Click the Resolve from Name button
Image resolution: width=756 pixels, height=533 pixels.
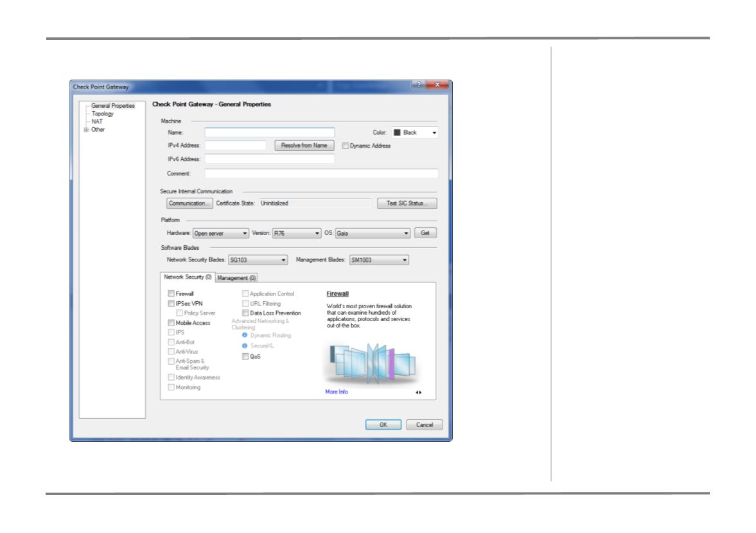click(x=304, y=146)
